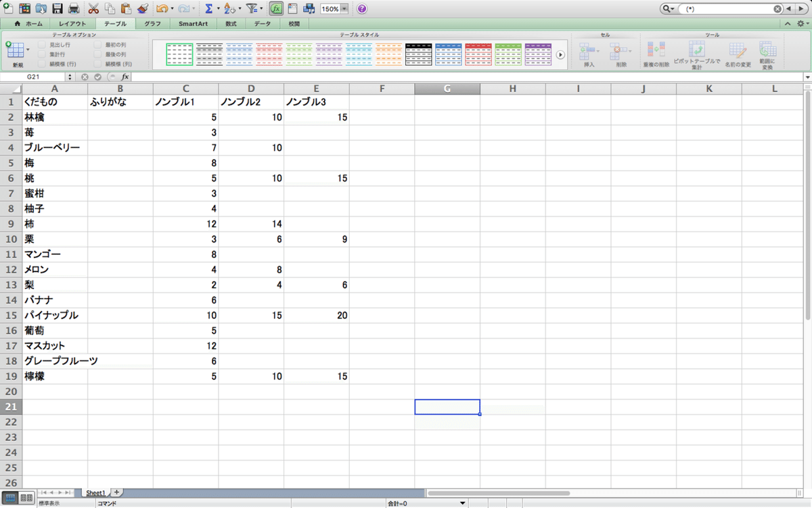
Task: Cut selection with scissors icon
Action: tap(93, 9)
